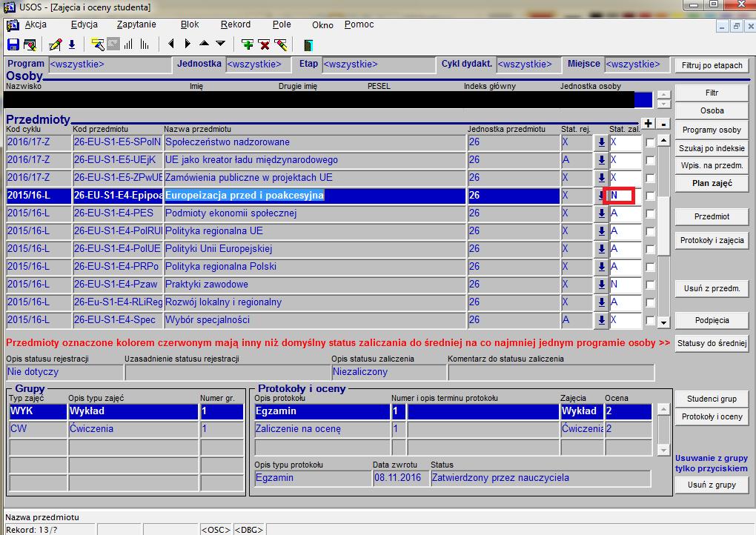Image resolution: width=756 pixels, height=535 pixels.
Task: Open the Miejsce filter field
Action: (x=637, y=64)
